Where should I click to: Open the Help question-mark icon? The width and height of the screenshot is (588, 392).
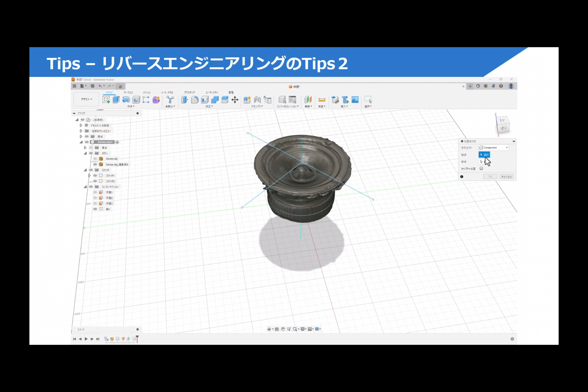point(501,86)
